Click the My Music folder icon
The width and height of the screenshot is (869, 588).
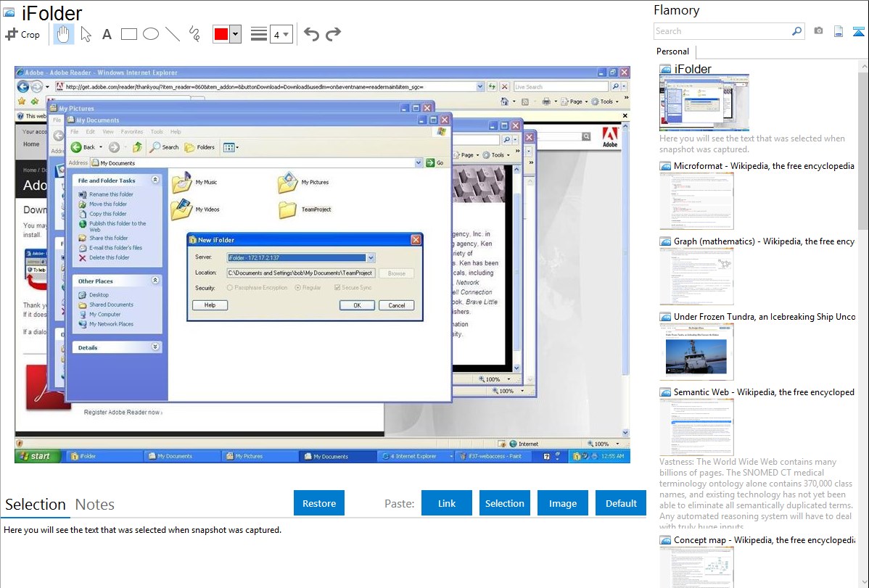[x=182, y=182]
